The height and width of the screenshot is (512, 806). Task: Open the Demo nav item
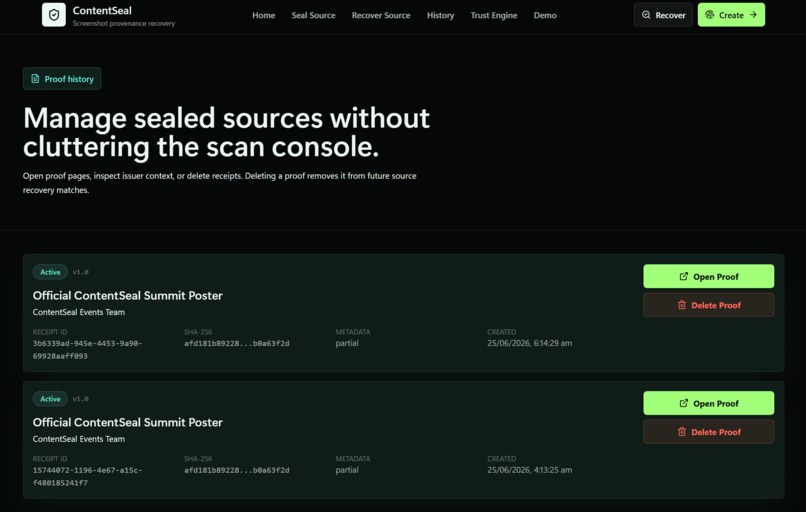click(x=545, y=15)
